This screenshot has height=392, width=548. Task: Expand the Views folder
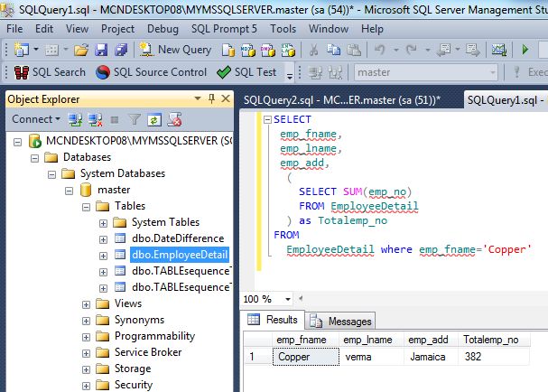click(x=86, y=304)
